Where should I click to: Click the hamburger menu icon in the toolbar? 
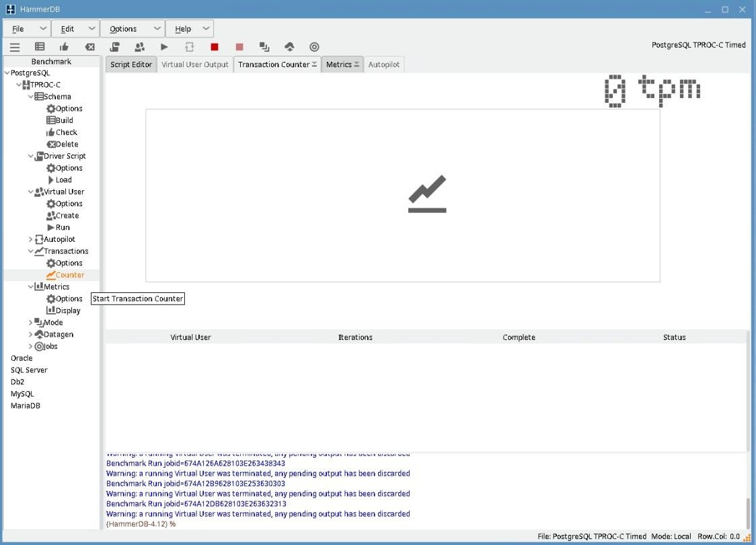coord(15,47)
